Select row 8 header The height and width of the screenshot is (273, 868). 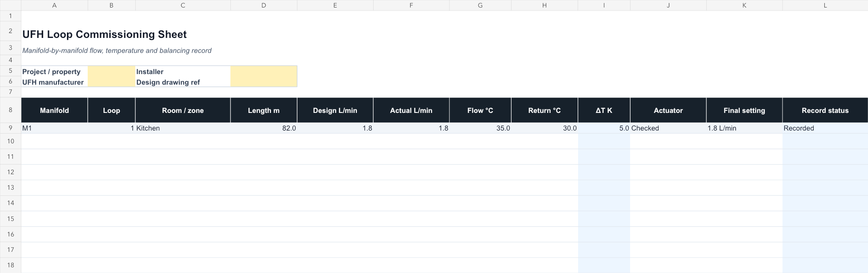point(11,110)
